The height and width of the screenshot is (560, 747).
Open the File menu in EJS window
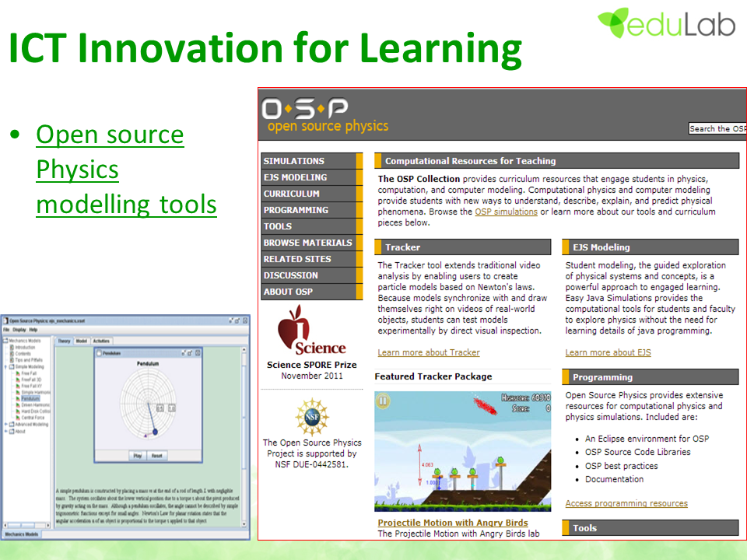(6, 330)
